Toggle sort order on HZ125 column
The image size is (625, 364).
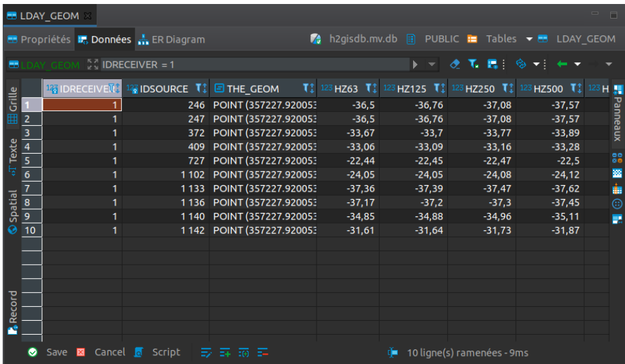(442, 88)
